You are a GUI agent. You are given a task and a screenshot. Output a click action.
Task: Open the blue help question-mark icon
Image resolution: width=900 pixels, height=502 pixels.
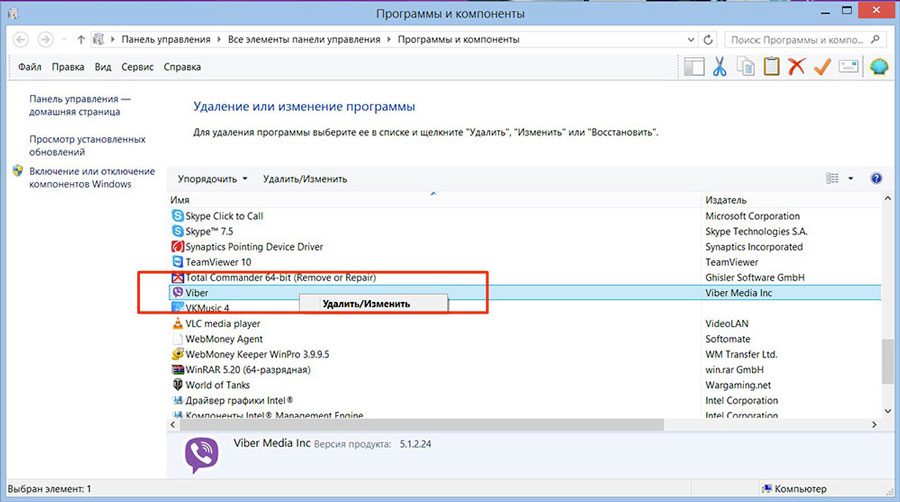876,178
